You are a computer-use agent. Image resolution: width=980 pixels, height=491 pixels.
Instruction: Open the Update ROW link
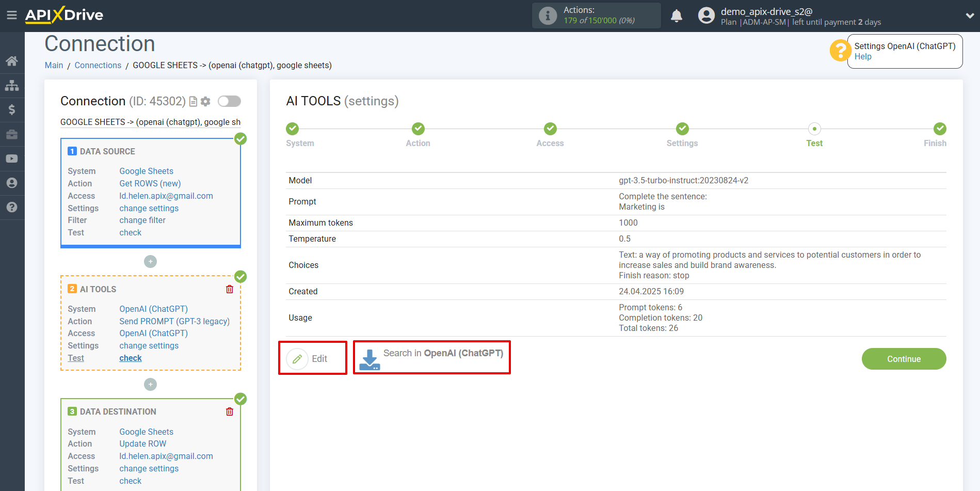143,444
